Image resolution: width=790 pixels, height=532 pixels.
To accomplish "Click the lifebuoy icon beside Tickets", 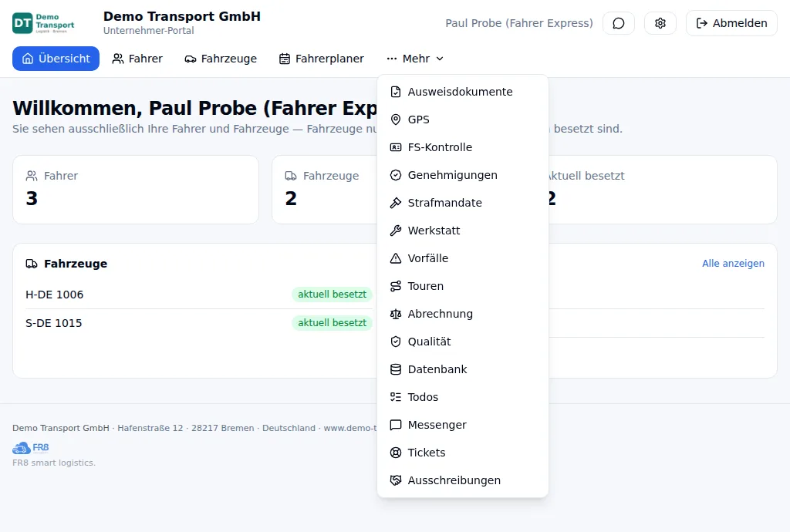I will coord(396,452).
